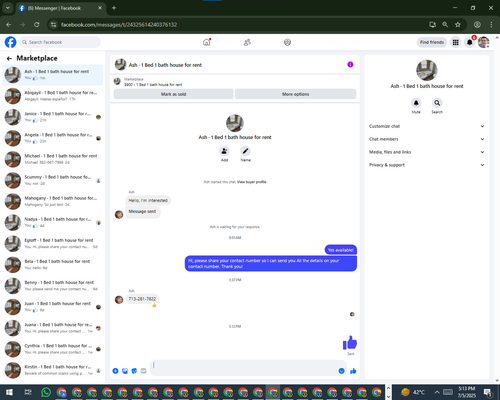Open WhatsApp from the taskbar
The width and height of the screenshot is (500, 400).
46,392
